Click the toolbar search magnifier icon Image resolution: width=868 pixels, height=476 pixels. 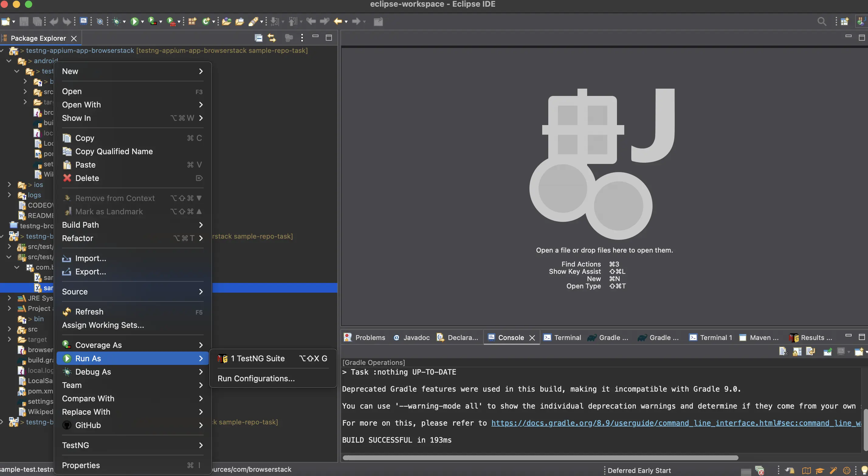coord(821,22)
